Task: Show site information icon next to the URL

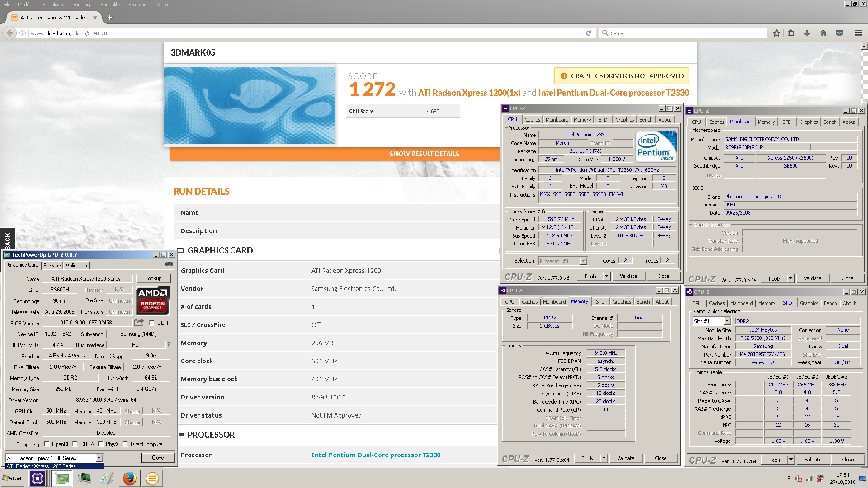Action: 23,33
